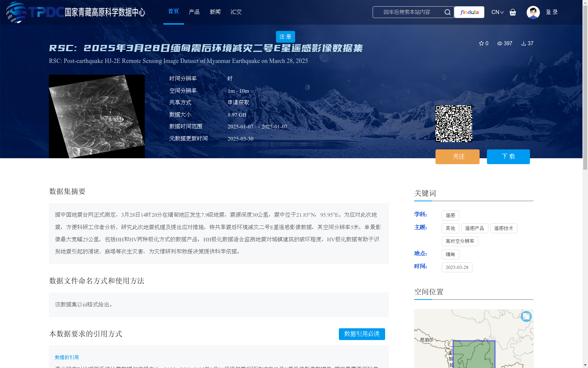Click the search magnifier icon
The width and height of the screenshot is (588, 368).
[x=447, y=12]
